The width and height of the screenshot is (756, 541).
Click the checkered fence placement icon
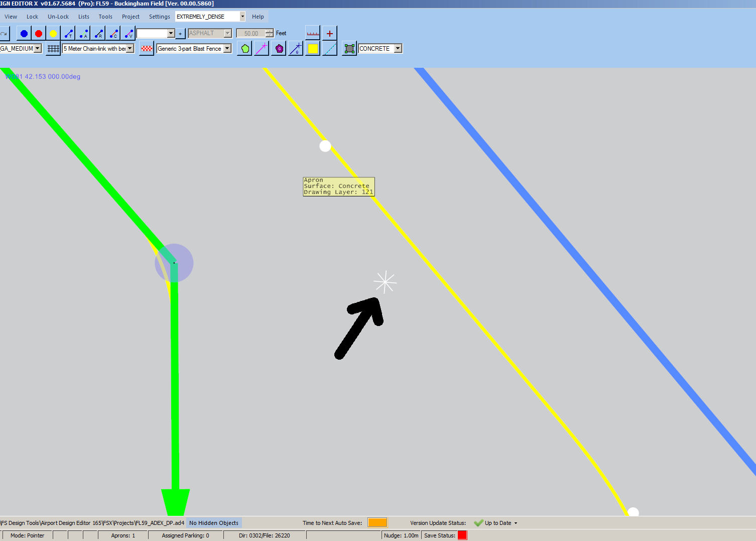[146, 48]
